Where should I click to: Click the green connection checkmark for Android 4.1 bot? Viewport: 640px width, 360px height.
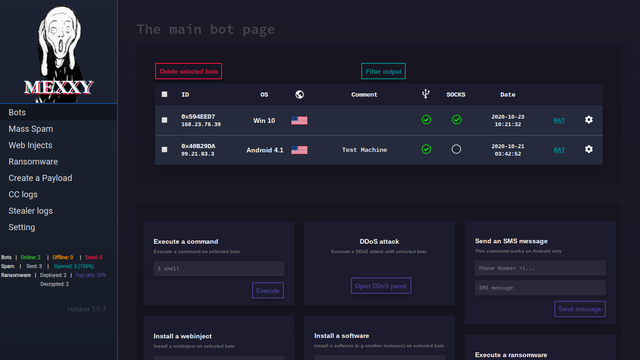click(x=426, y=149)
